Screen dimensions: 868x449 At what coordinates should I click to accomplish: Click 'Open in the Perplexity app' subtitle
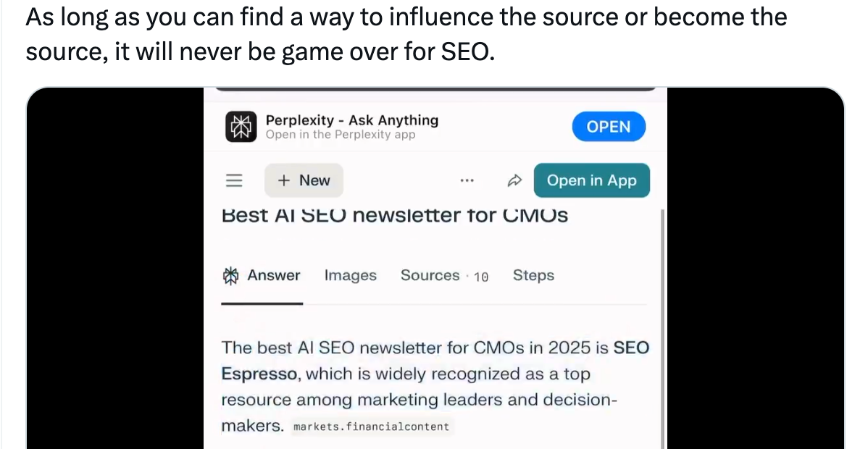[x=340, y=135]
